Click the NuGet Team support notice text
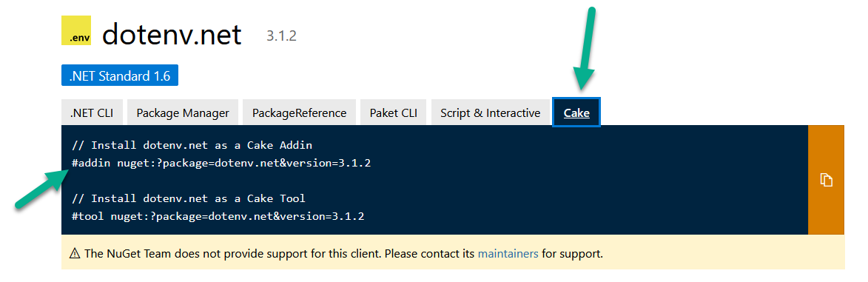The height and width of the screenshot is (282, 868). (x=343, y=254)
